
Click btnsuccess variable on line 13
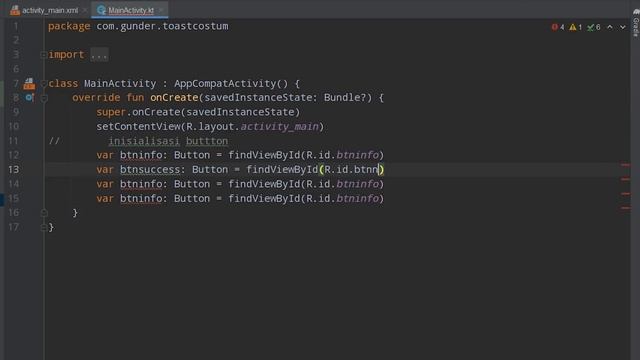[x=150, y=169]
